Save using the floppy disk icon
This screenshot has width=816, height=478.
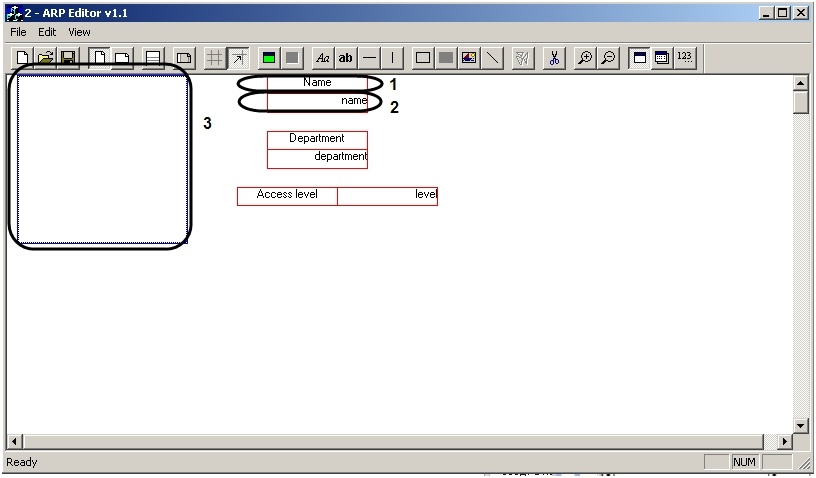click(x=68, y=58)
